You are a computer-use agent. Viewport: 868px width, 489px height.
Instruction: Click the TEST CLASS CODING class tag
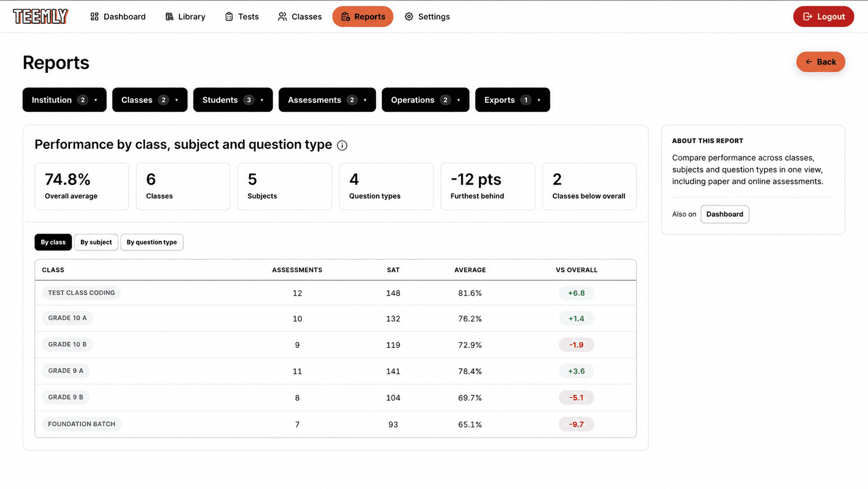82,293
